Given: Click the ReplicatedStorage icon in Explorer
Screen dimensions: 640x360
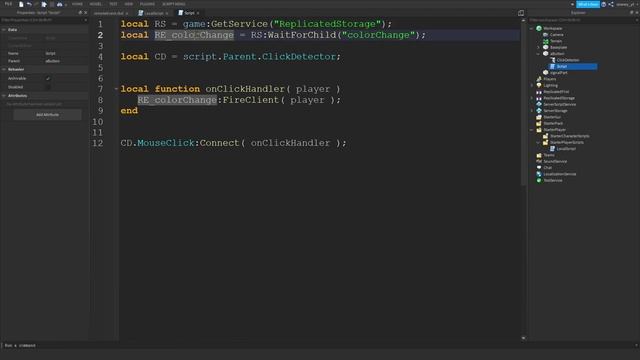Looking at the screenshot, I should point(539,98).
